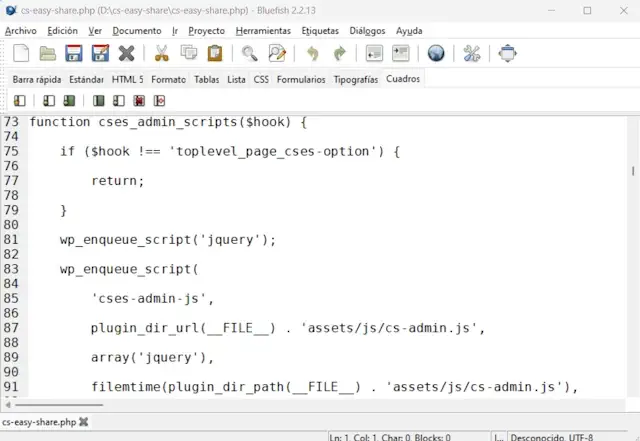Close the cs-easy-share.php tab with its X

click(84, 422)
